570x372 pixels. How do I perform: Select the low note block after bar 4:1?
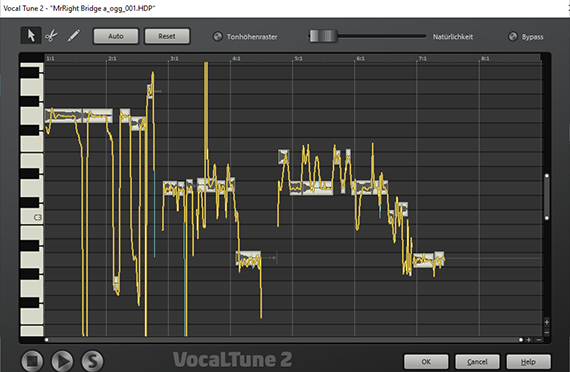249,258
